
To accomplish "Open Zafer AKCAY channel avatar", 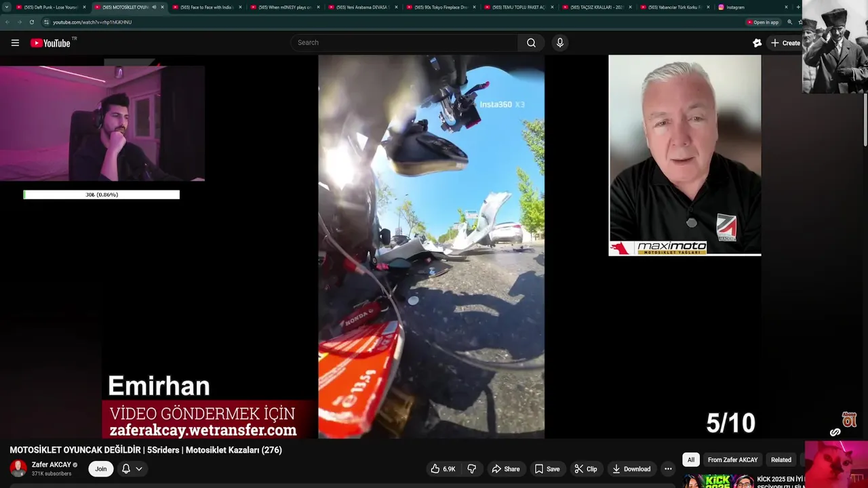I will click(18, 468).
